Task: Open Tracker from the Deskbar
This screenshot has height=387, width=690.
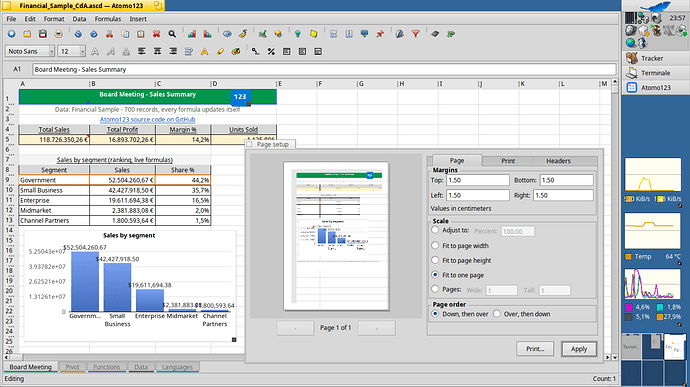Action: pyautogui.click(x=656, y=58)
